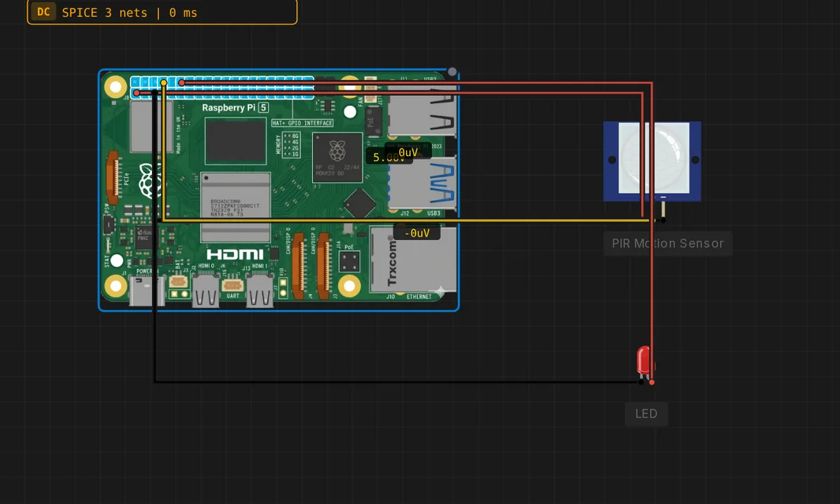The image size is (840, 504).
Task: Click the 'LED' name label
Action: coord(646,414)
